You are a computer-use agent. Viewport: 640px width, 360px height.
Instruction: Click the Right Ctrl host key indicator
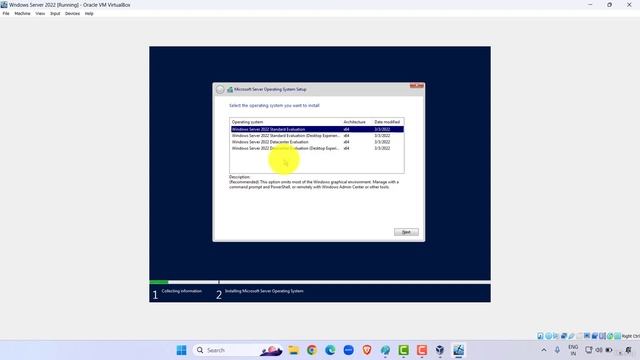pos(631,336)
